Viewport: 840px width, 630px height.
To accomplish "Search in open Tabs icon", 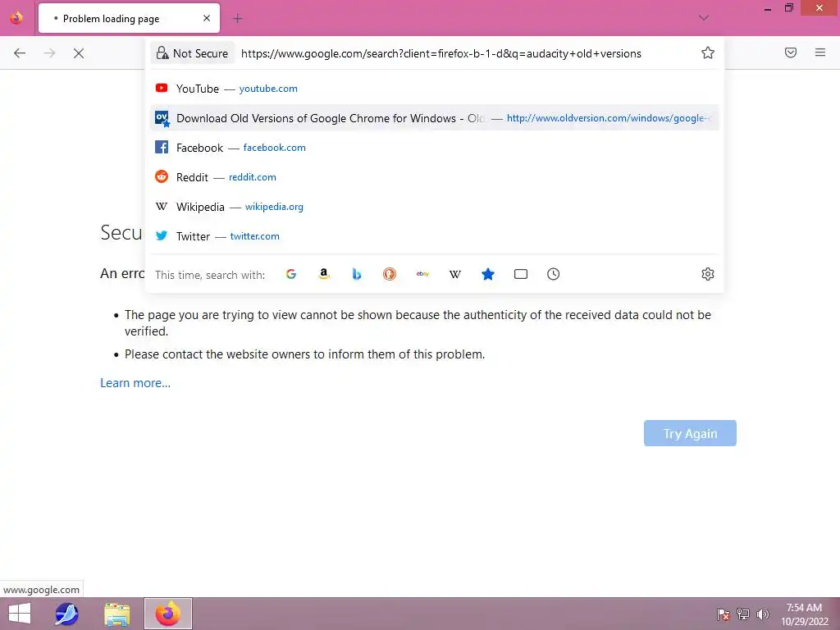I will coord(521,274).
